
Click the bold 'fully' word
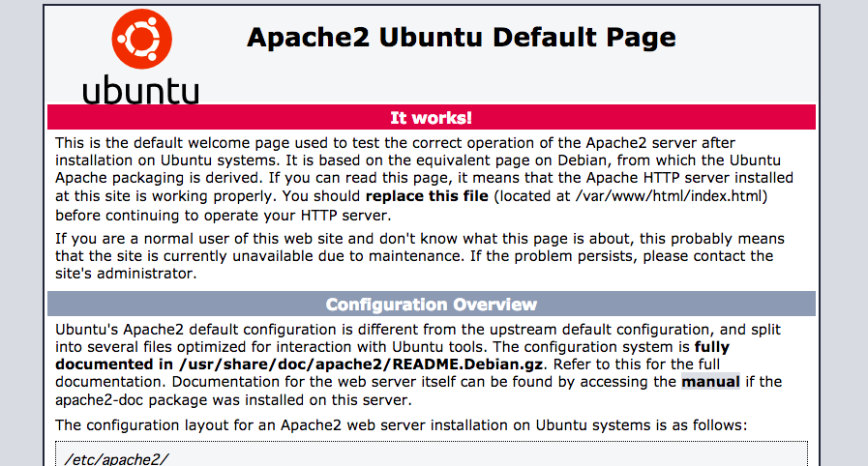[712, 348]
